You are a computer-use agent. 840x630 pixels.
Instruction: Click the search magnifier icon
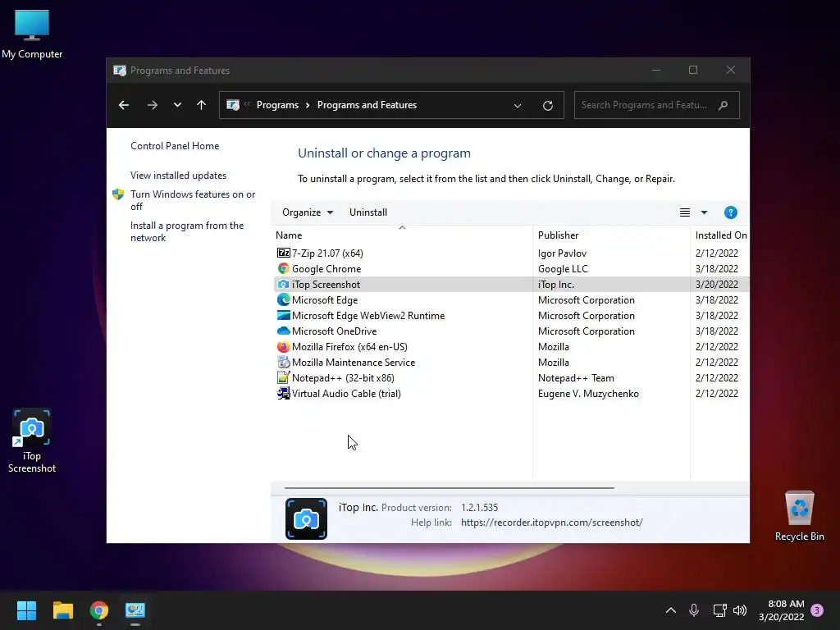pyautogui.click(x=724, y=105)
